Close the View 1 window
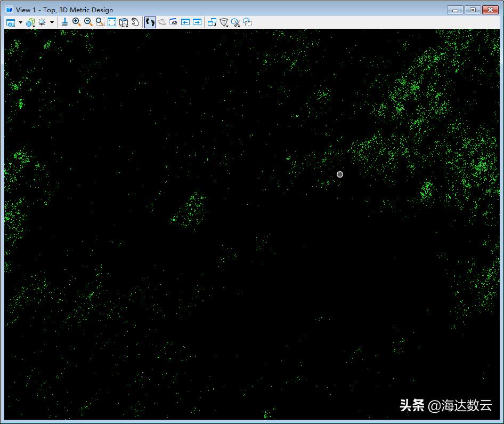The height and width of the screenshot is (424, 504). tap(490, 10)
